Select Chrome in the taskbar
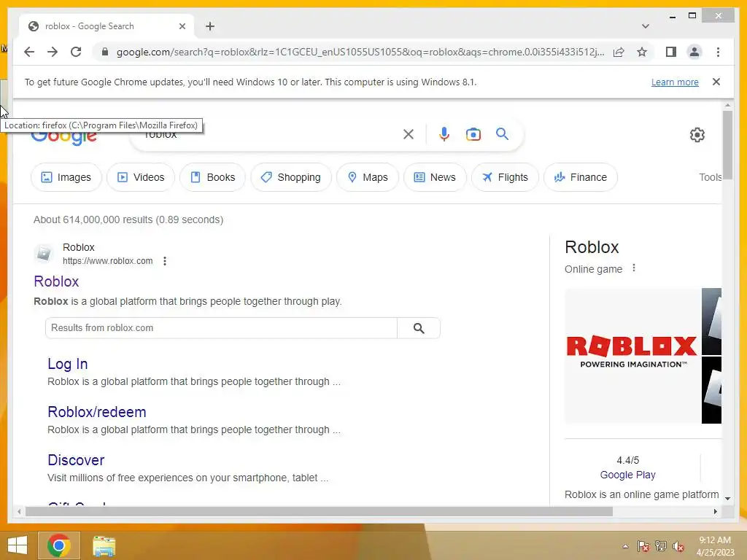 click(x=58, y=545)
